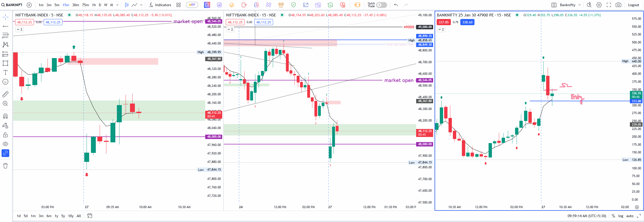
Task: Toggle lock all drawings
Action: pyautogui.click(x=5, y=135)
